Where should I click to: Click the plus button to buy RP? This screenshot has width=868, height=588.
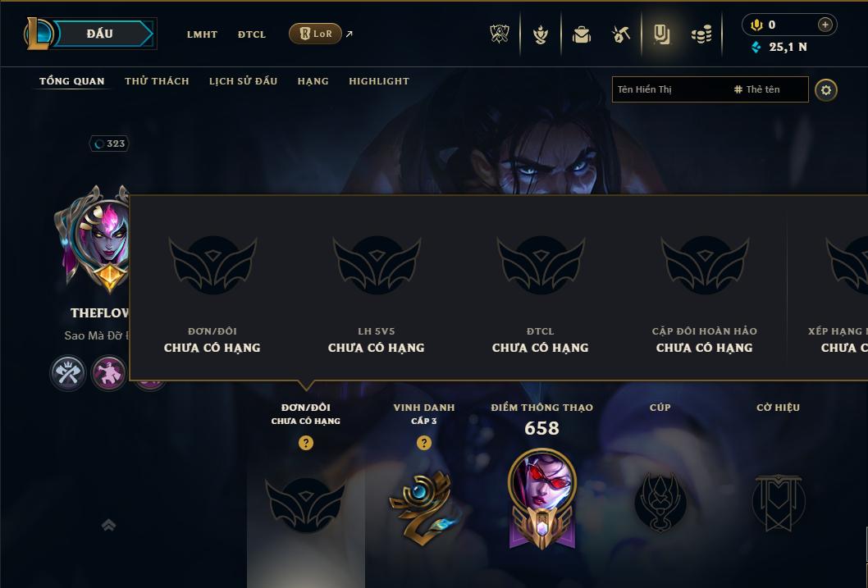825,25
